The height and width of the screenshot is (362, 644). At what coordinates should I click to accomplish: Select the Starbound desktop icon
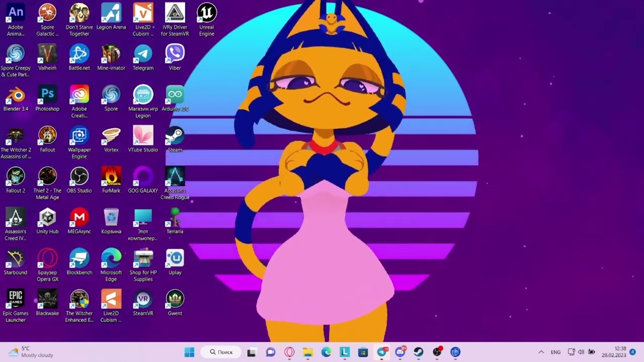point(16,262)
